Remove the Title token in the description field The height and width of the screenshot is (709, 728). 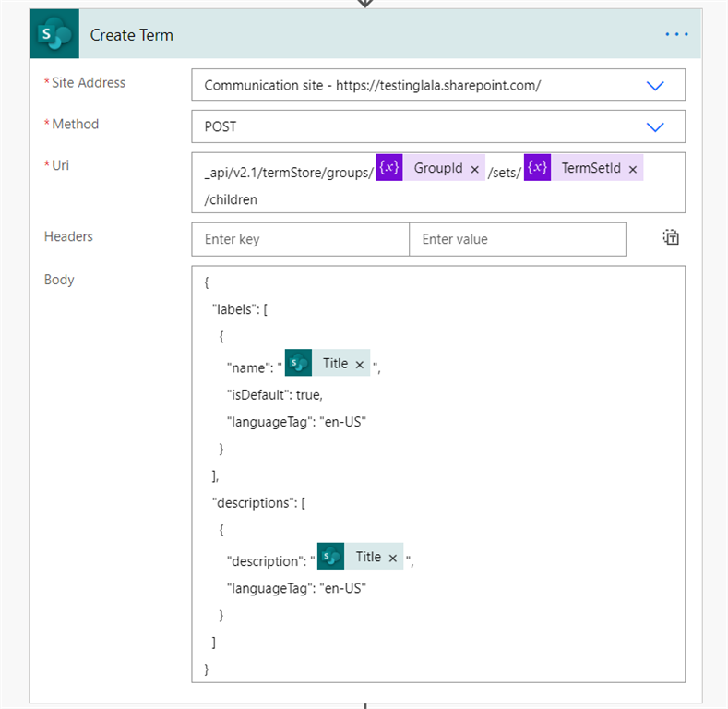pos(393,558)
